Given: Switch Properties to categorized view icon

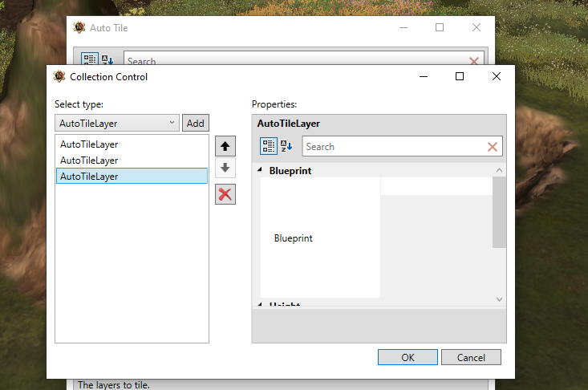Looking at the screenshot, I should coord(269,146).
